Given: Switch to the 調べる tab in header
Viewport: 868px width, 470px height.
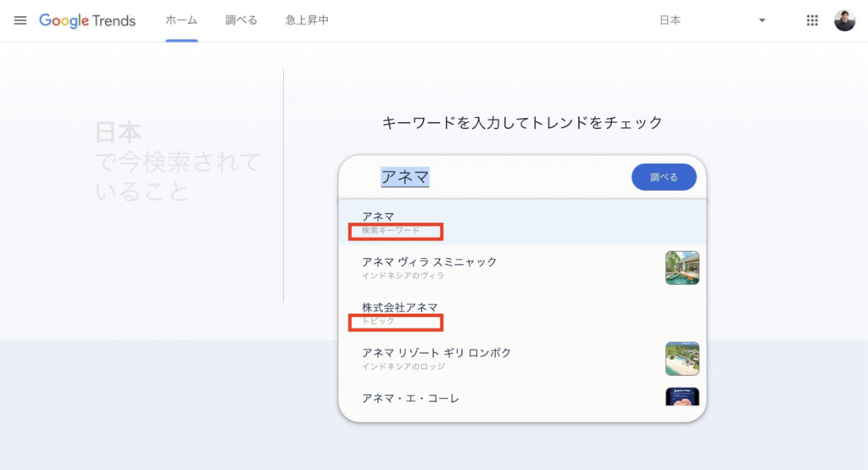Looking at the screenshot, I should [242, 20].
